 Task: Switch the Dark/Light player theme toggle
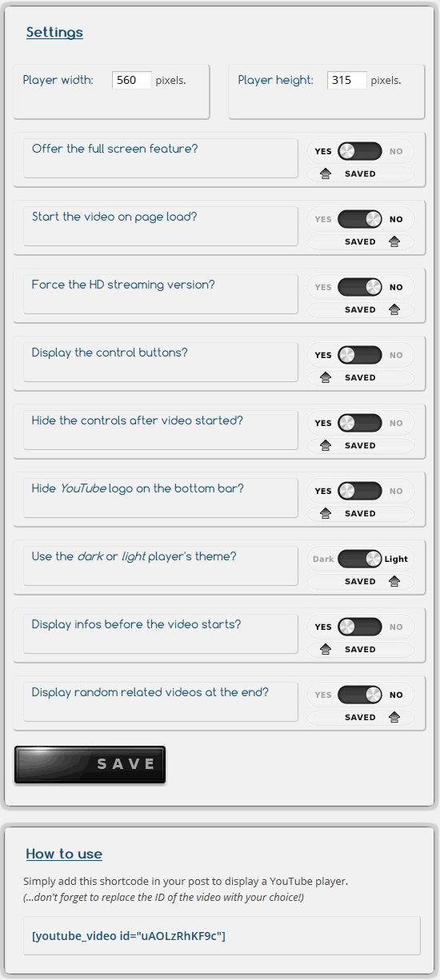click(x=360, y=559)
